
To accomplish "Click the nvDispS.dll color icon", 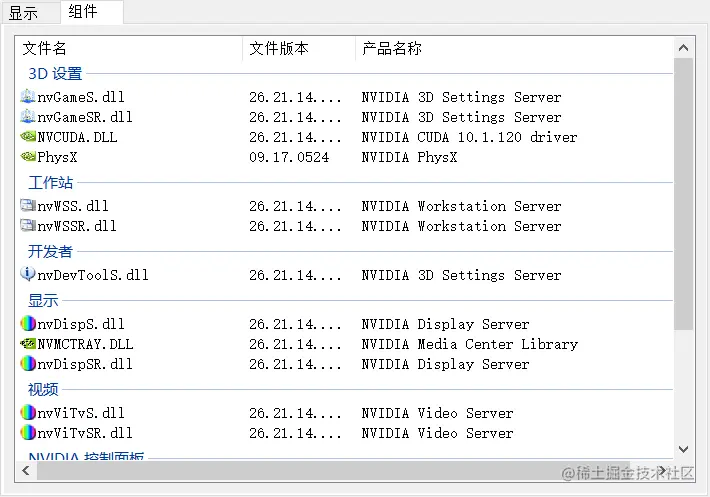I will point(28,324).
